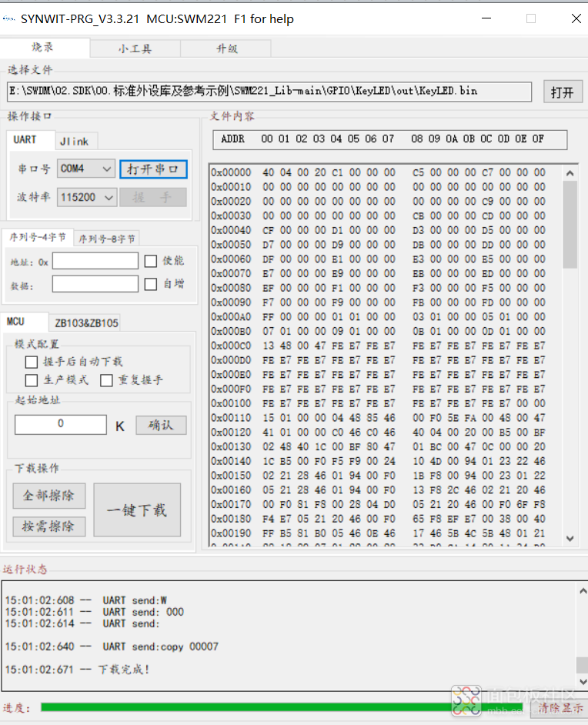This screenshot has width=588, height=725.
Task: Expand the COM4 serial port dropdown
Action: 106,169
